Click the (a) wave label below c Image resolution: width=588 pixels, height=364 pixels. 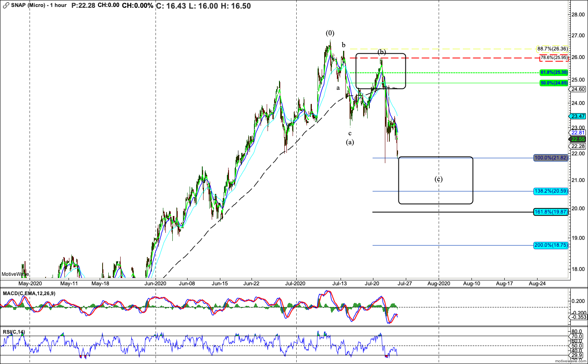tap(350, 142)
